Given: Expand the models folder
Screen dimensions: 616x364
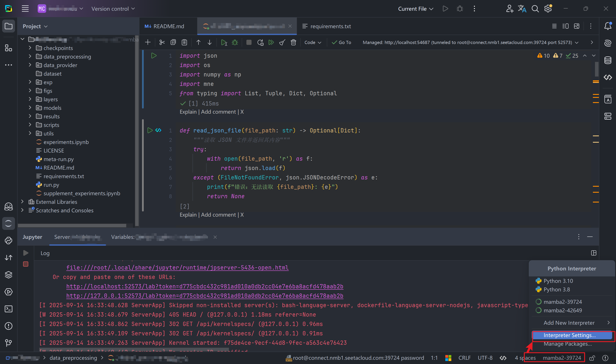Looking at the screenshot, I should (30, 107).
